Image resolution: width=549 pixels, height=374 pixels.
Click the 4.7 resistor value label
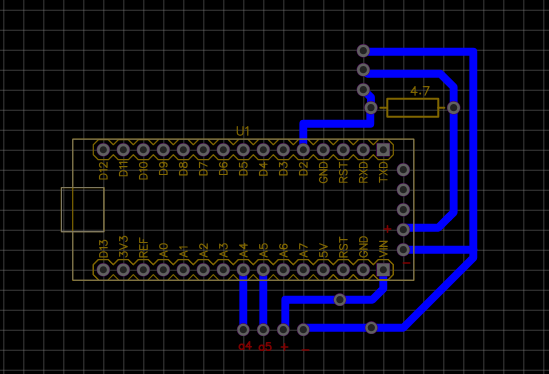(x=420, y=91)
